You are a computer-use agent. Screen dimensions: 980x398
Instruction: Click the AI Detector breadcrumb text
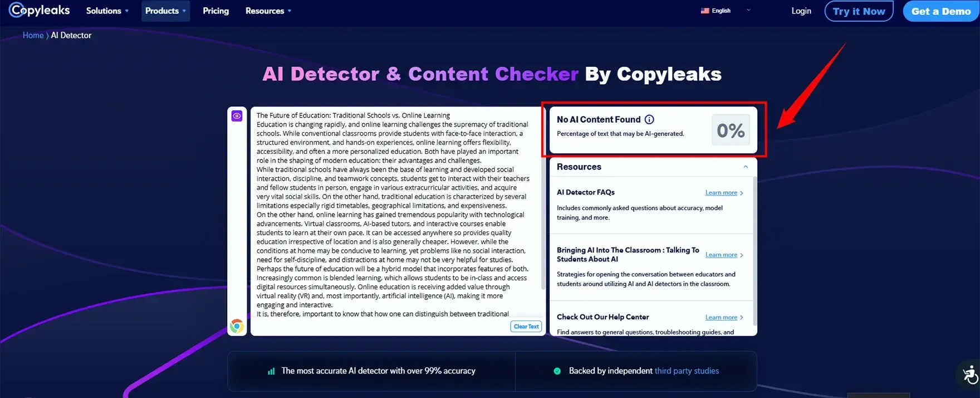point(71,35)
